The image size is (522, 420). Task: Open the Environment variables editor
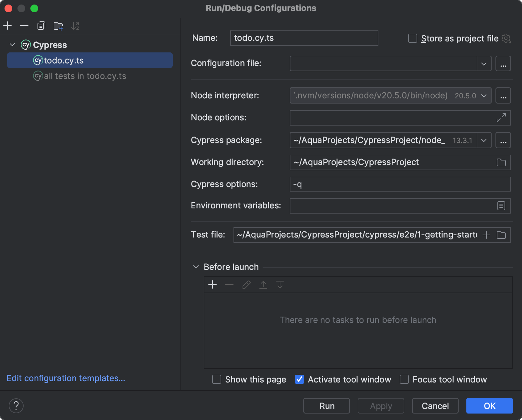pos(501,206)
